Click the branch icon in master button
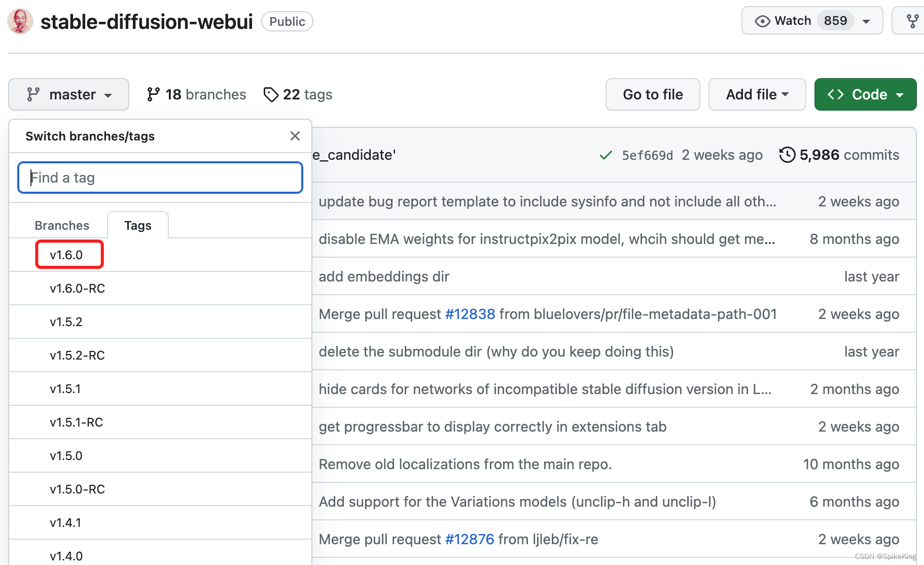This screenshot has width=924, height=565. (x=33, y=94)
